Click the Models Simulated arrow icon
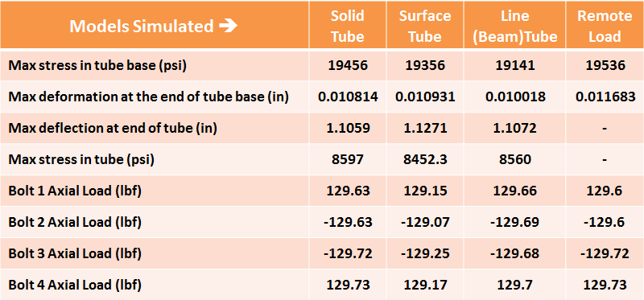This screenshot has width=644, height=300. click(x=228, y=27)
